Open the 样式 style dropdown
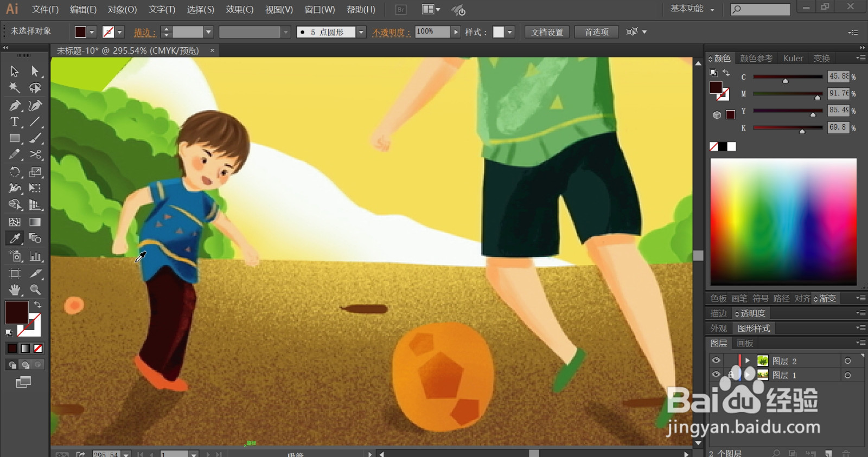Viewport: 868px width, 457px height. coord(509,32)
